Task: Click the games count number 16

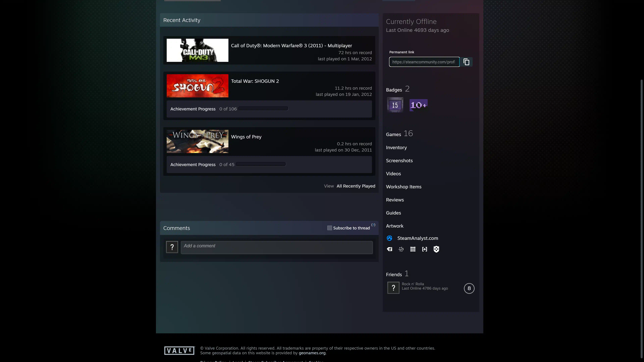Action: pyautogui.click(x=408, y=133)
